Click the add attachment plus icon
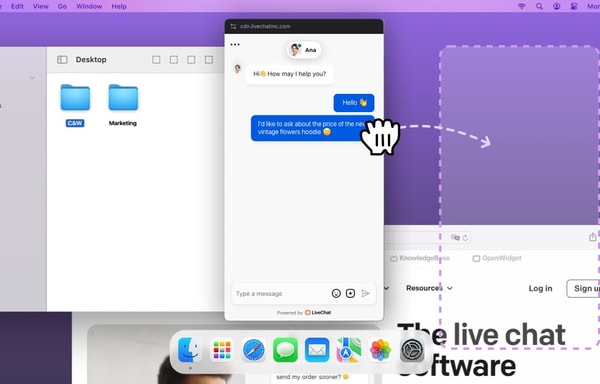 350,293
